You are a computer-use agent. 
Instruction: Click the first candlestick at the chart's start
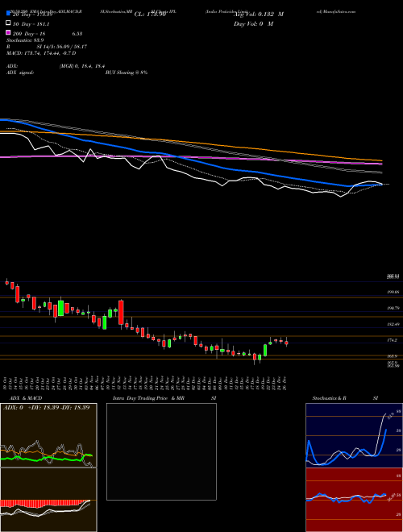[6, 282]
